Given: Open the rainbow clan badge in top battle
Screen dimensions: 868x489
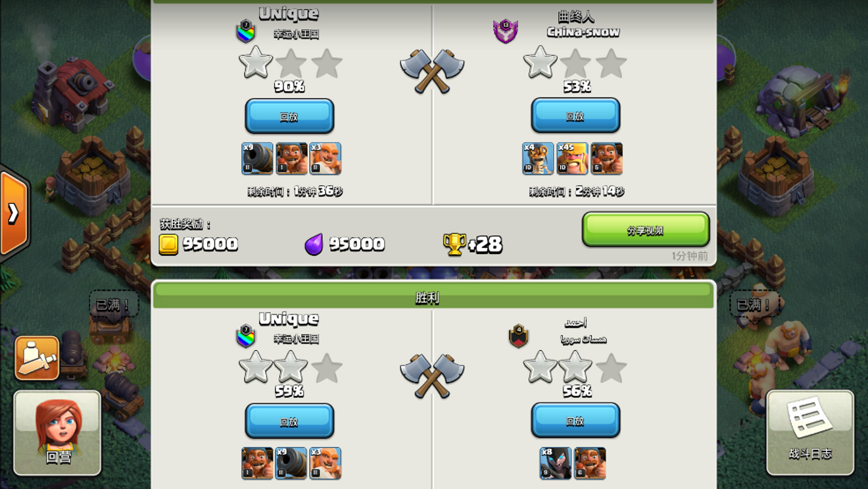Looking at the screenshot, I should pos(245,31).
